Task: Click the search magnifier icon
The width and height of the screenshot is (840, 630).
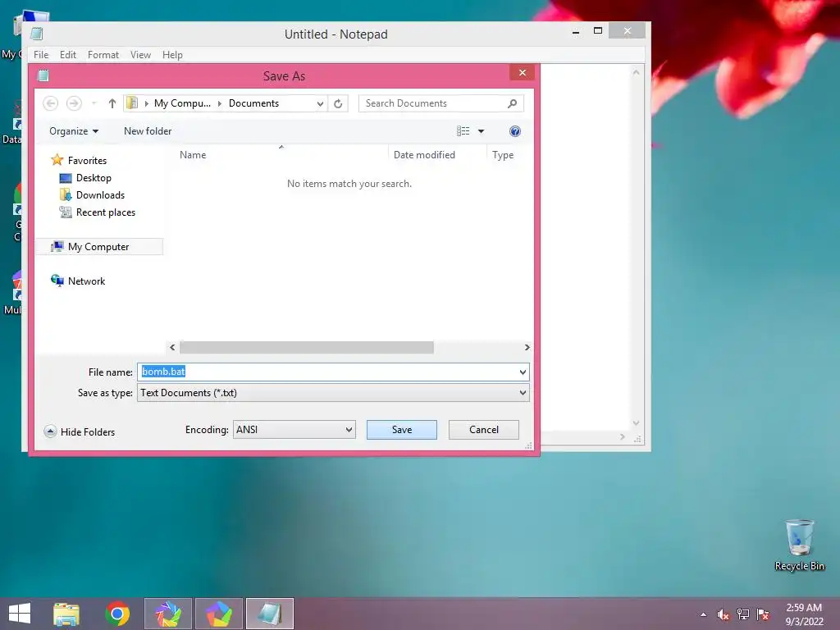Action: 512,103
